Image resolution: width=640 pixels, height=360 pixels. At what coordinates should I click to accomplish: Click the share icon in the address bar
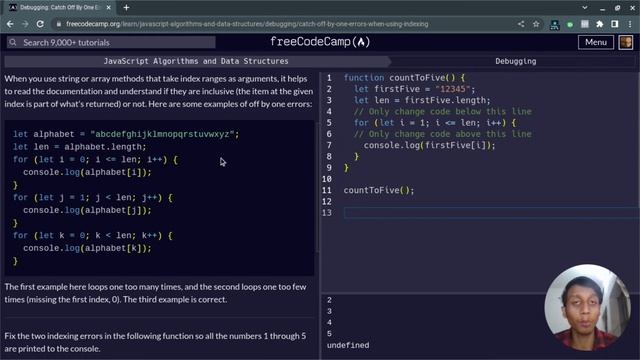[x=521, y=24]
